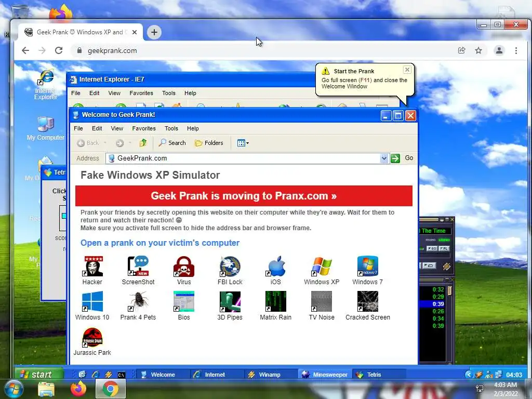The image size is (532, 399).
Task: Open Favorites menu in Internet Explorer IE7 window
Action: point(141,93)
